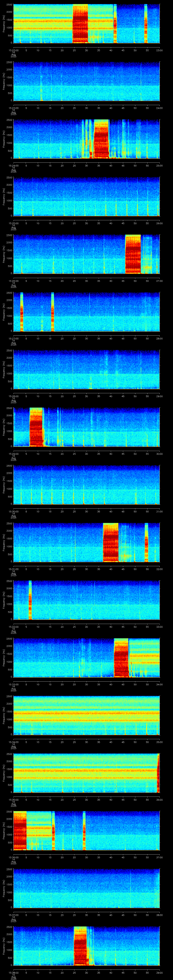Select the narrow burst near 54s in the 15:22 spectrogram
The image size is (173, 980).
point(146,24)
